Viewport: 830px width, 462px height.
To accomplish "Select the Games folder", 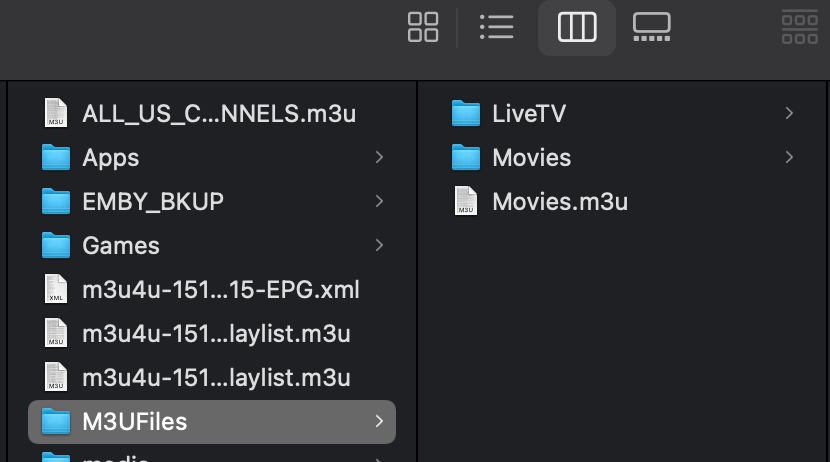I will coord(212,245).
